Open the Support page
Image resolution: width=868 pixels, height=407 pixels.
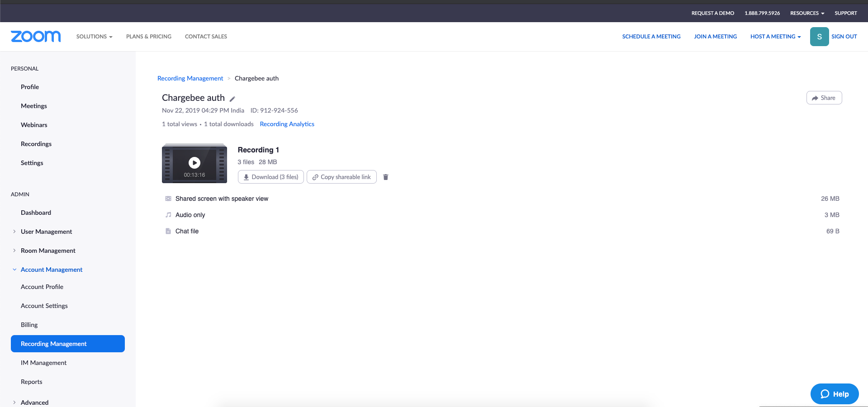click(x=846, y=13)
